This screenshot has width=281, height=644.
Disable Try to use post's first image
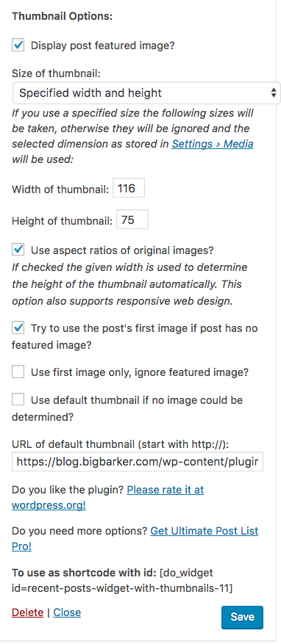[18, 328]
